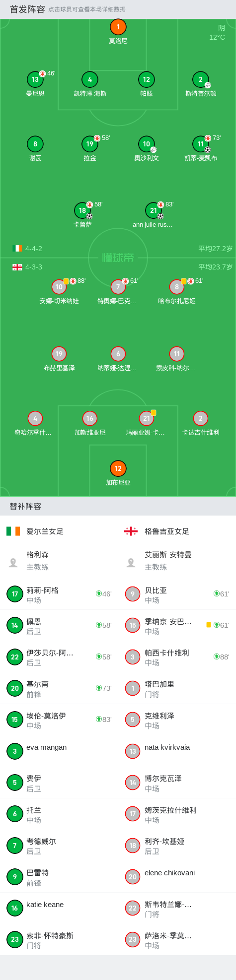The width and height of the screenshot is (236, 980).
Task: Open player 4 凯特琳-海斯 jersey icon
Action: click(90, 79)
